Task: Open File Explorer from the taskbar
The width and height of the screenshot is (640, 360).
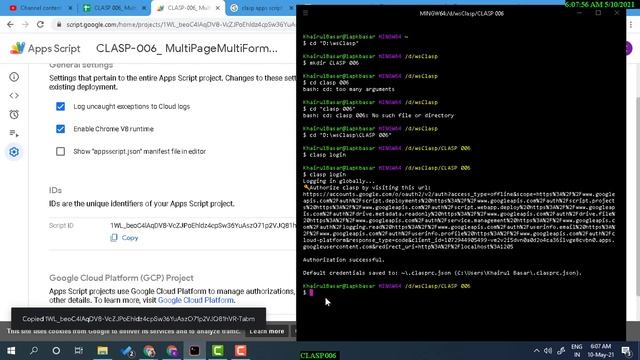Action: (102, 351)
